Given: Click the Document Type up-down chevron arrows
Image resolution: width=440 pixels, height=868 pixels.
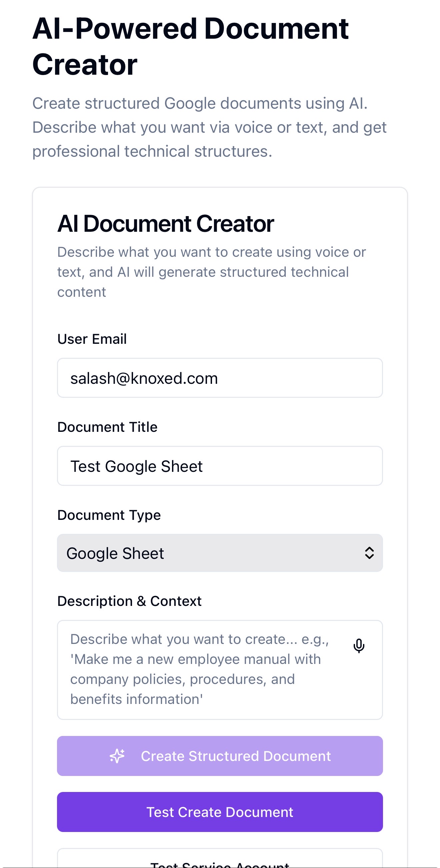Looking at the screenshot, I should point(369,553).
